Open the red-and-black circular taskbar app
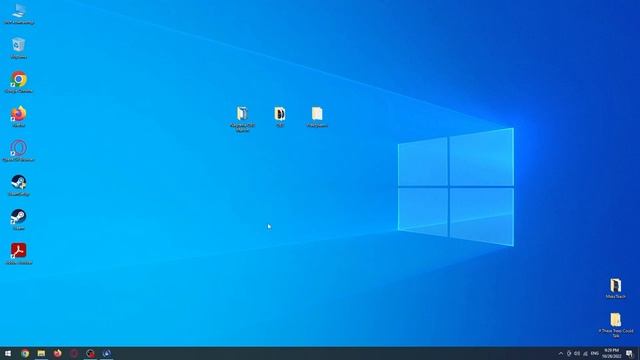 pyautogui.click(x=90, y=353)
